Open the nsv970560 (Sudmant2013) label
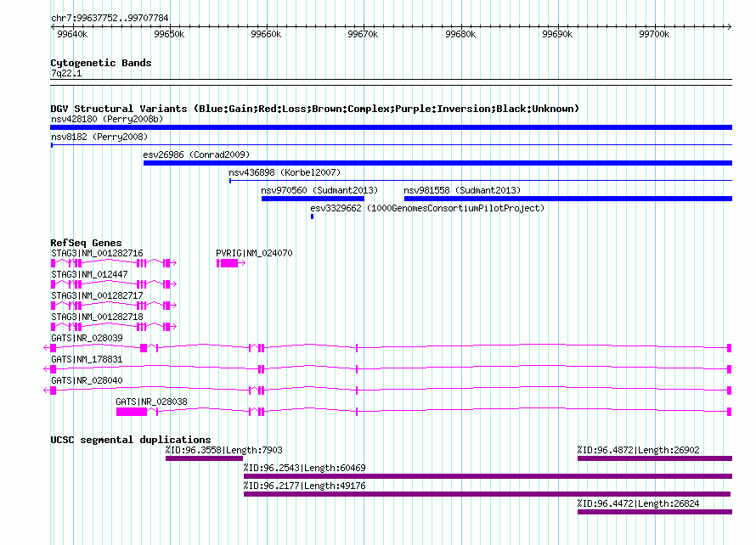 (319, 190)
